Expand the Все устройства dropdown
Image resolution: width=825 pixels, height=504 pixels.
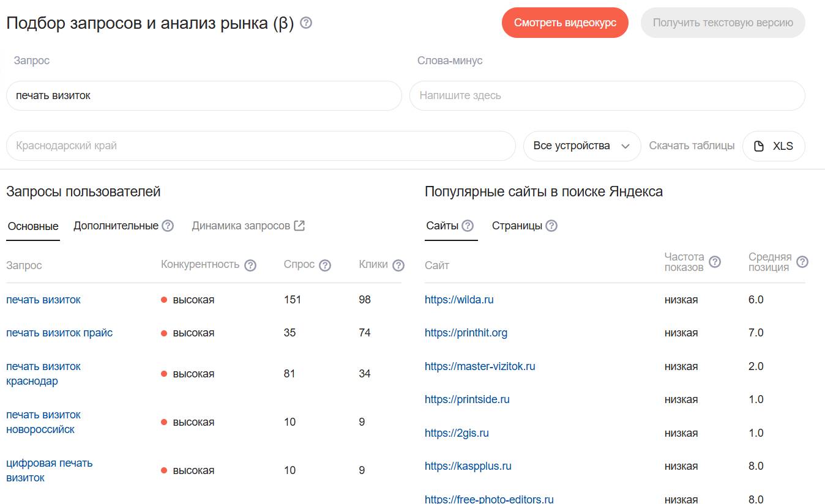[581, 146]
